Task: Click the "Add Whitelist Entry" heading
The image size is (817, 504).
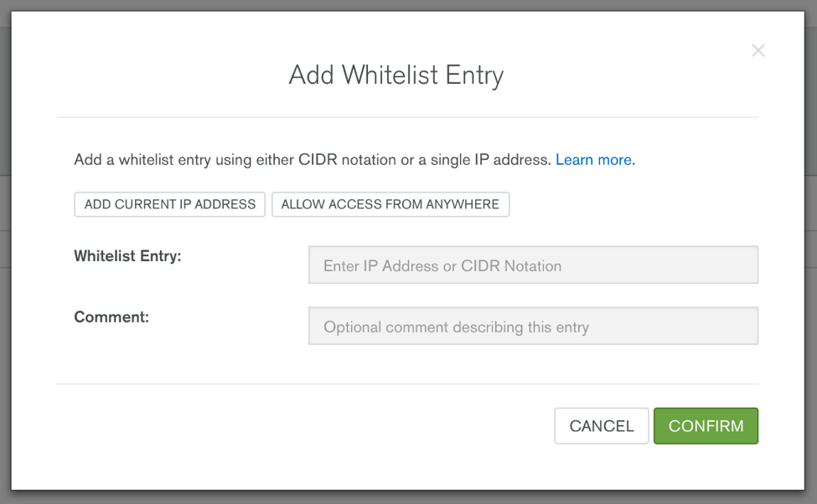Action: click(x=396, y=75)
